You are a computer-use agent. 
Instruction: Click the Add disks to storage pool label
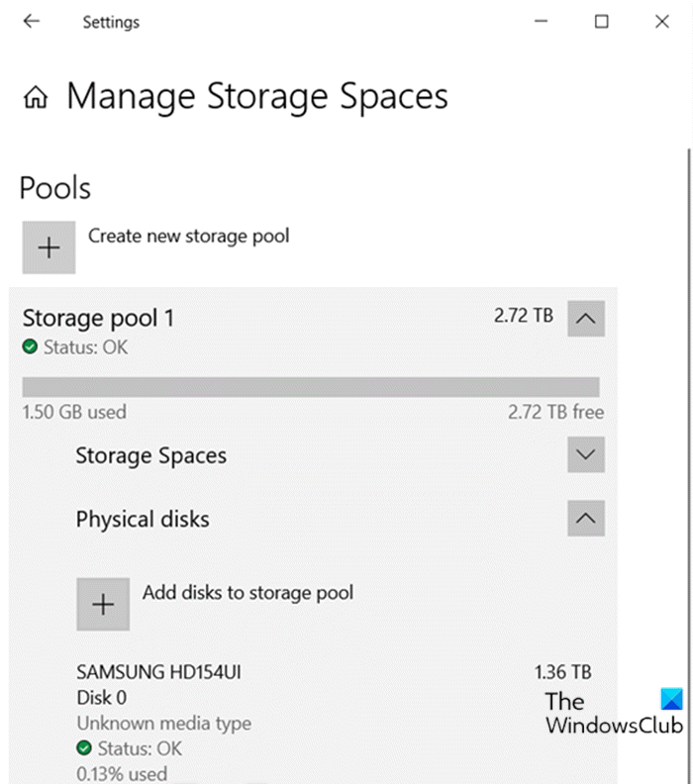(247, 593)
